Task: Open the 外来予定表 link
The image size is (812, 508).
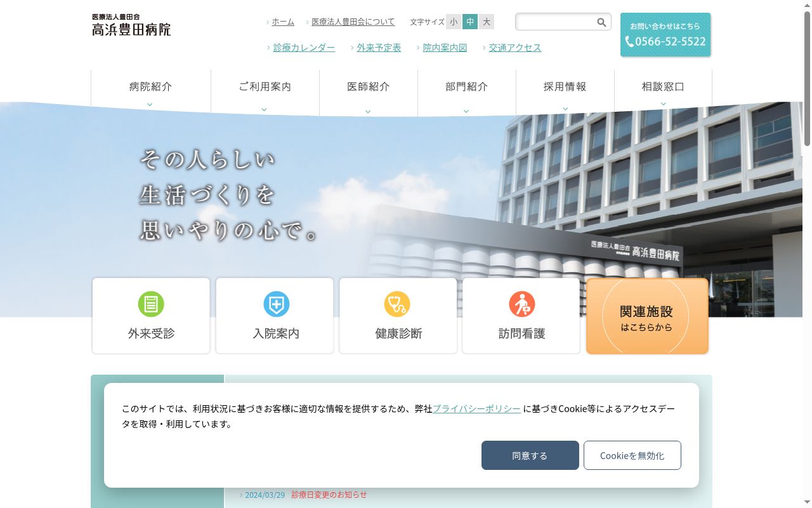Action: [x=379, y=48]
